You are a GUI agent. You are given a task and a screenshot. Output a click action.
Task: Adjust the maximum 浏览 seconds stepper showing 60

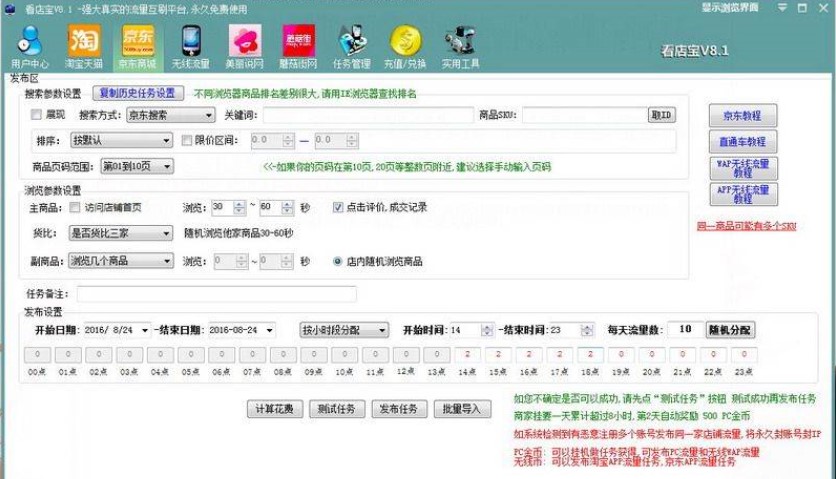tap(287, 207)
